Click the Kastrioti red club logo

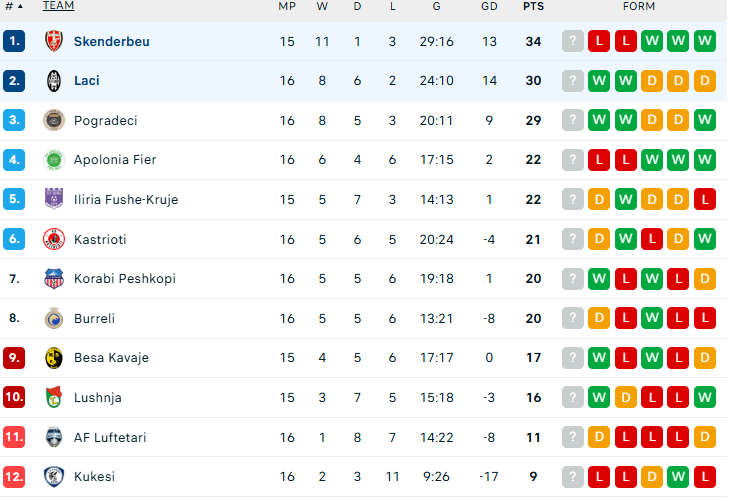point(53,239)
